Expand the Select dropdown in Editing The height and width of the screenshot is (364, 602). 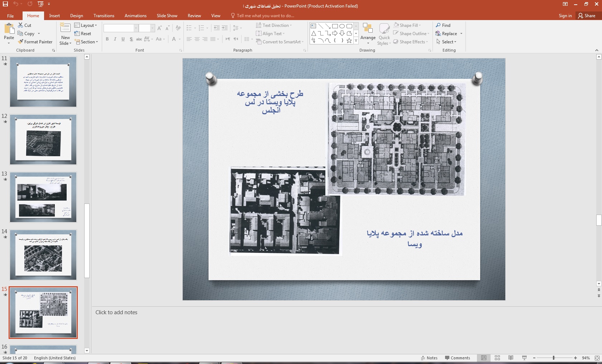click(x=446, y=42)
